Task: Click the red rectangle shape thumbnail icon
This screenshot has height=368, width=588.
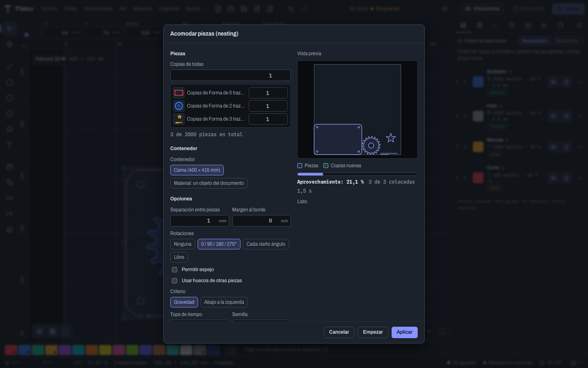Action: pos(179,93)
